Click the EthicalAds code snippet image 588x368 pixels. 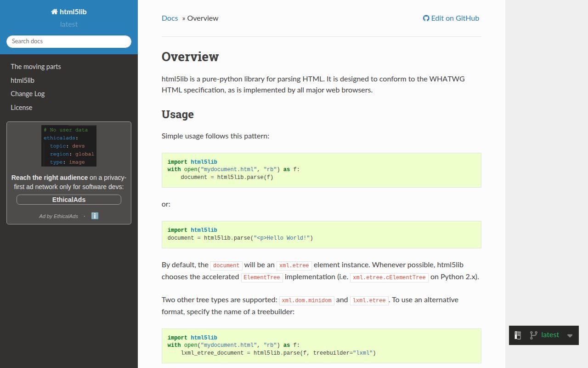[x=69, y=146]
